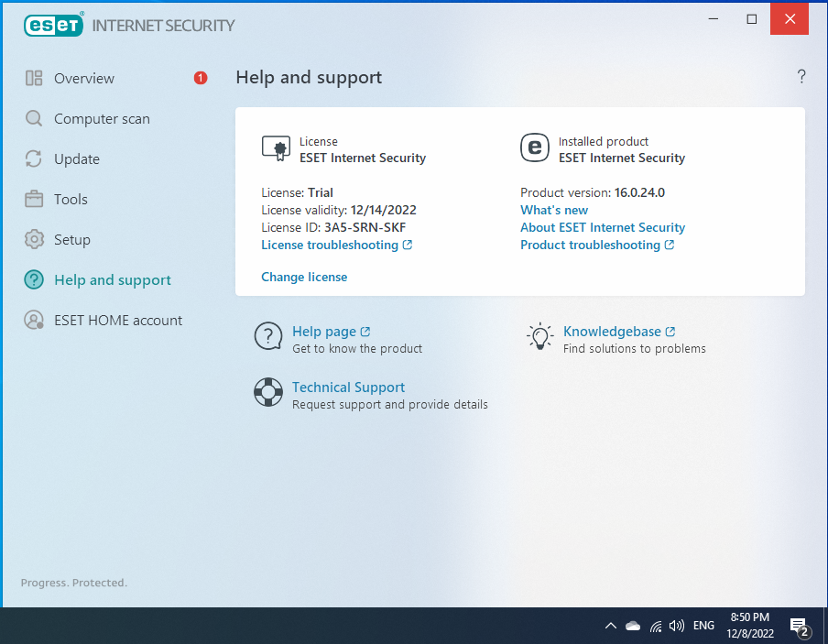
Task: Navigate to Setup
Action: (71, 240)
